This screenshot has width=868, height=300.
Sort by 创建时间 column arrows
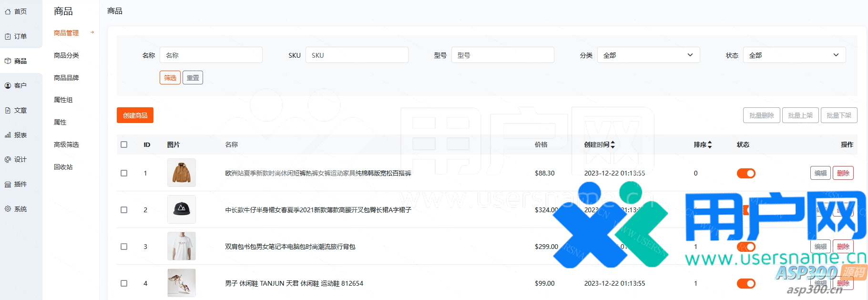tap(613, 145)
